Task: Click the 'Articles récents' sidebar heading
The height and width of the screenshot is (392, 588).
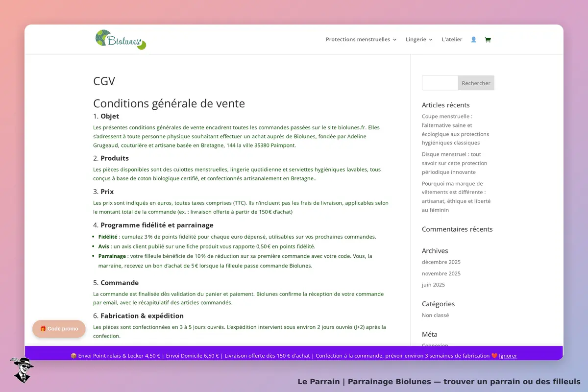Action: point(445,105)
